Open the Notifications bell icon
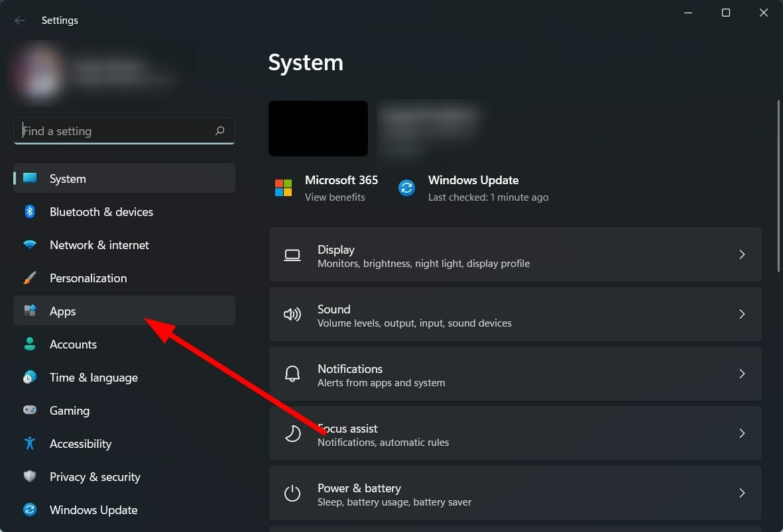This screenshot has height=532, width=783. (x=292, y=374)
